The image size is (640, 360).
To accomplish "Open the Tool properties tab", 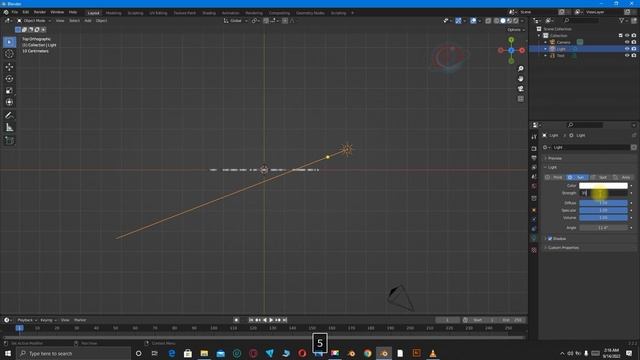I will click(534, 137).
